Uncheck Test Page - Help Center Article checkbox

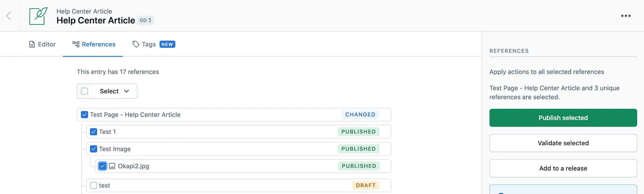pyautogui.click(x=85, y=115)
